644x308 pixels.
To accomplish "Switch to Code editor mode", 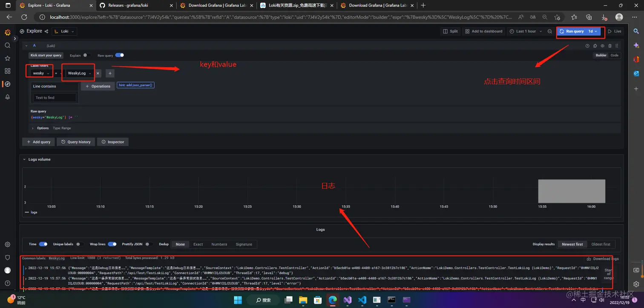I will (615, 55).
